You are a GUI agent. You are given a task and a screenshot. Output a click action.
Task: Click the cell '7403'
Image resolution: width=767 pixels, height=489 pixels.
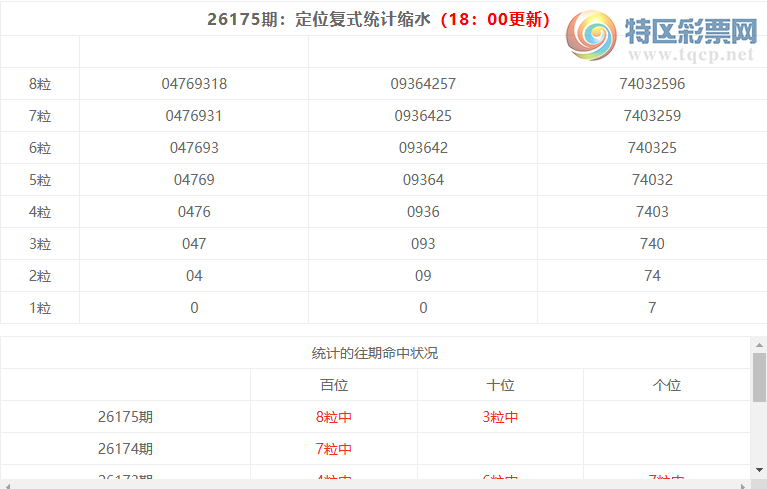[652, 212]
